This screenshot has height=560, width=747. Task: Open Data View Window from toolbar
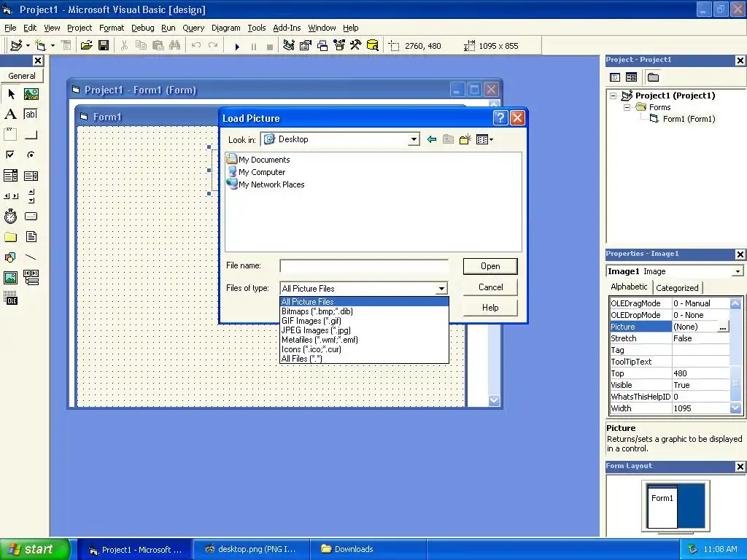coord(373,46)
